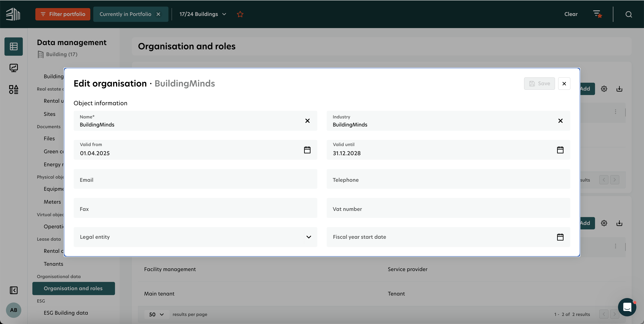Collapse the sidebar panel
Screen dimensions: 644x324
click(x=13, y=290)
